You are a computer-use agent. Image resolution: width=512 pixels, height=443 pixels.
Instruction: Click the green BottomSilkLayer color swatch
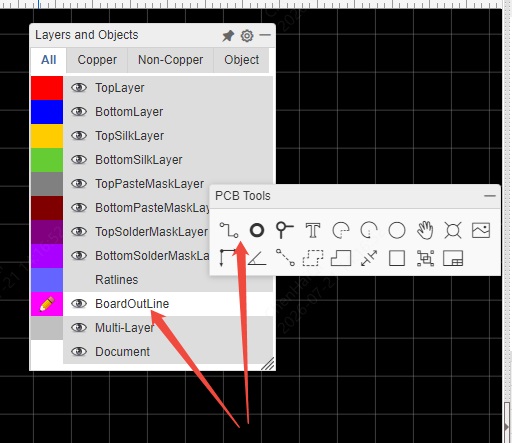point(47,160)
